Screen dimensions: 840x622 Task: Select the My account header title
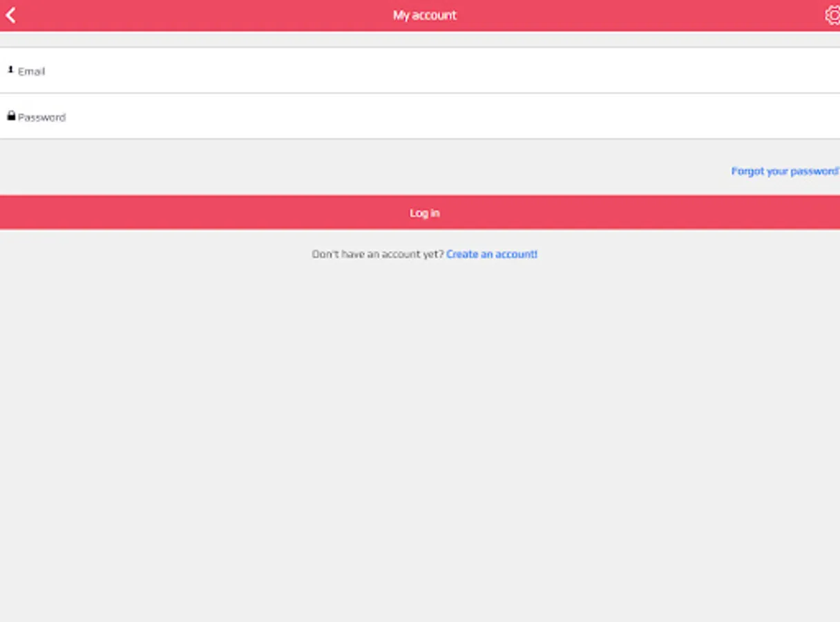[x=424, y=15]
